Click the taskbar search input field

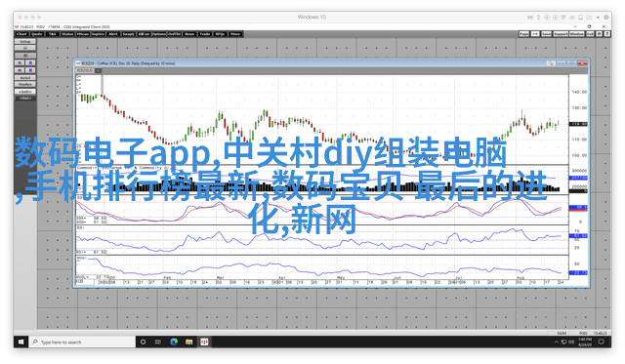[x=82, y=342]
